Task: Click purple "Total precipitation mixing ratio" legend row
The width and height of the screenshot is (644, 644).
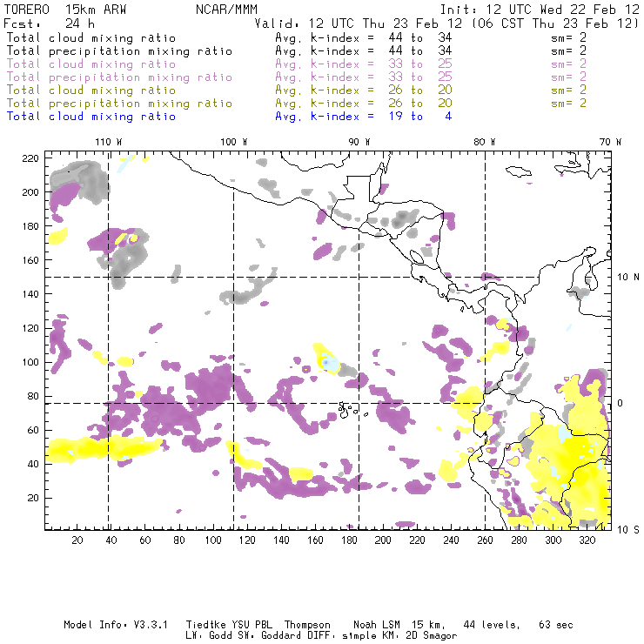Action: (x=297, y=77)
